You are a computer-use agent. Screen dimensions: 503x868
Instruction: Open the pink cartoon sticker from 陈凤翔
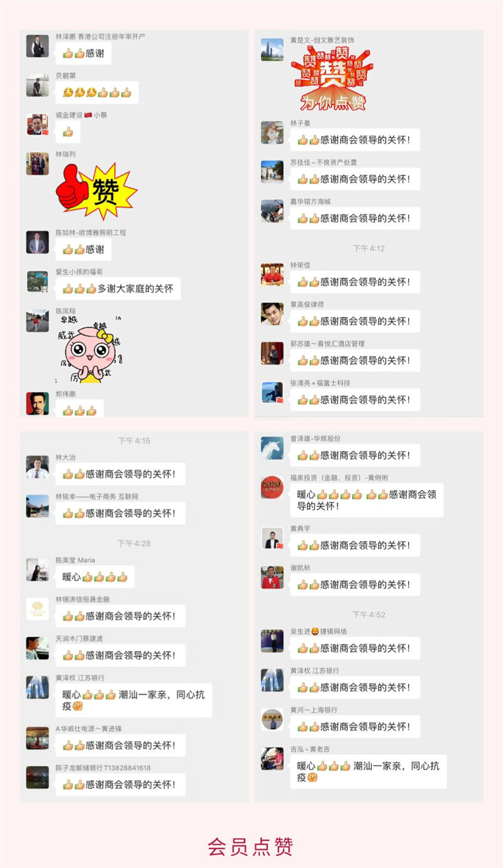tap(92, 349)
